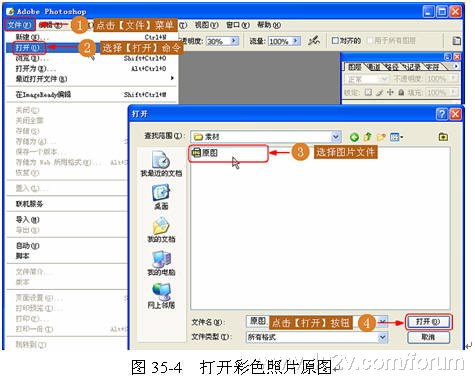Open the 窗口(W) menu

click(238, 25)
